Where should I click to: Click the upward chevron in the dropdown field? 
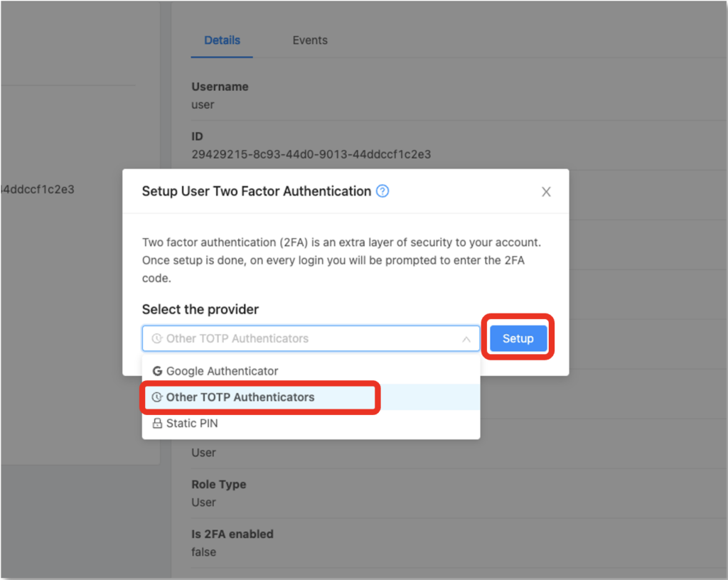pos(467,338)
